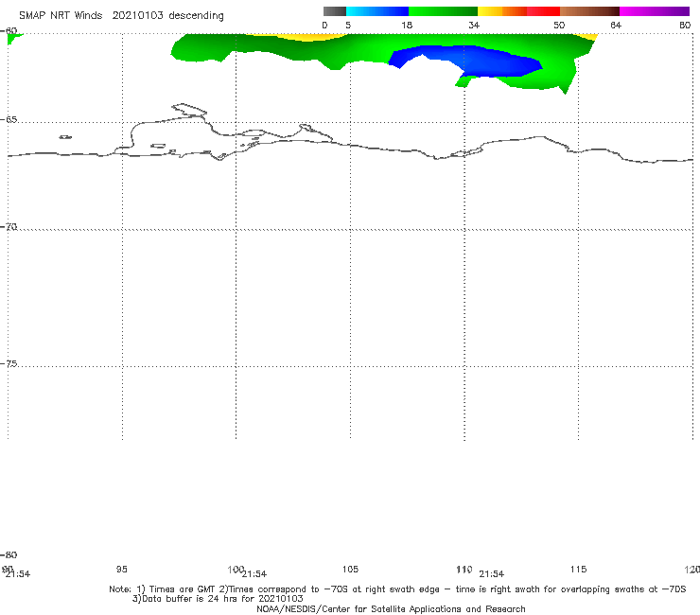Click the longitude label "95"

(121, 569)
